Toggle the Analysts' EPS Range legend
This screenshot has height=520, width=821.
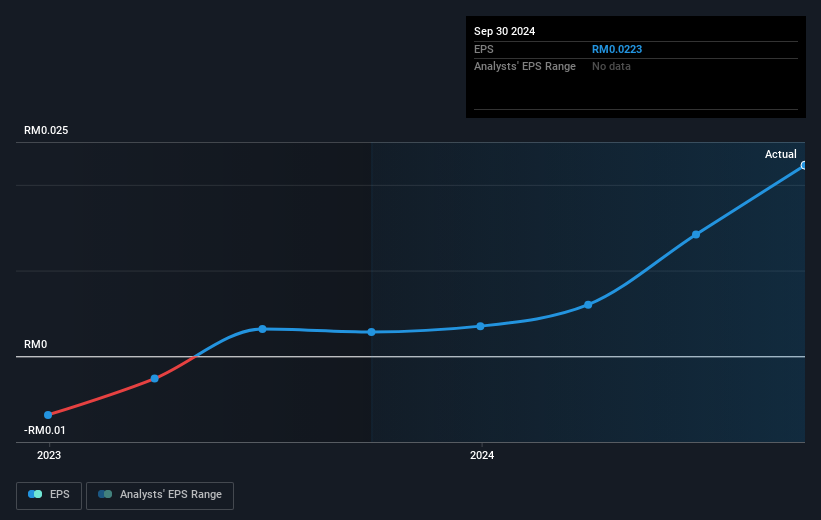160,495
